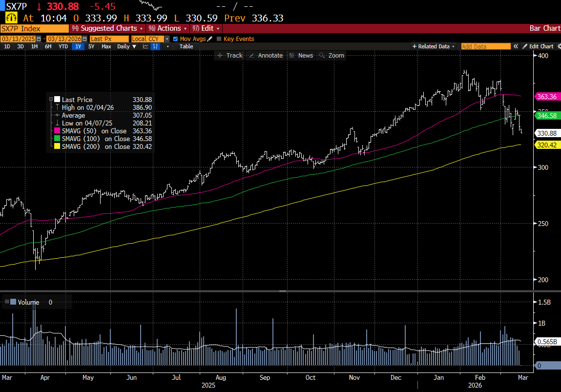Click the pencil icon beside Mov Avgs

pyautogui.click(x=210, y=39)
